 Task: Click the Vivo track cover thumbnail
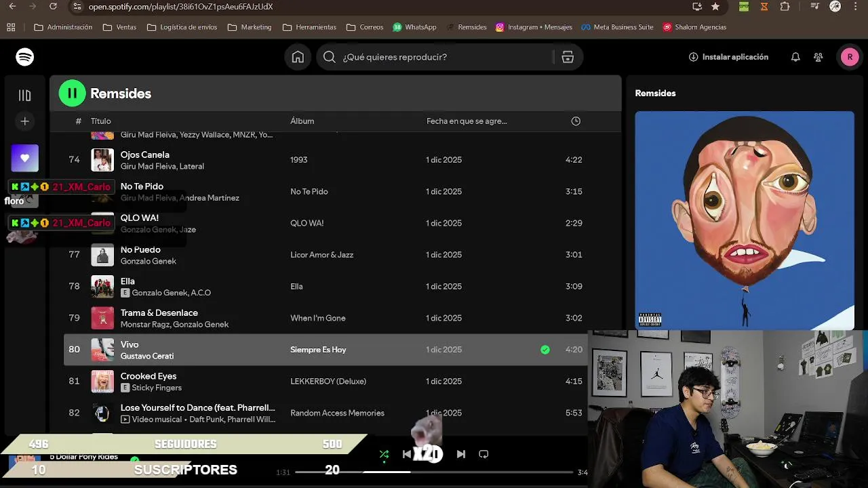[x=102, y=350]
